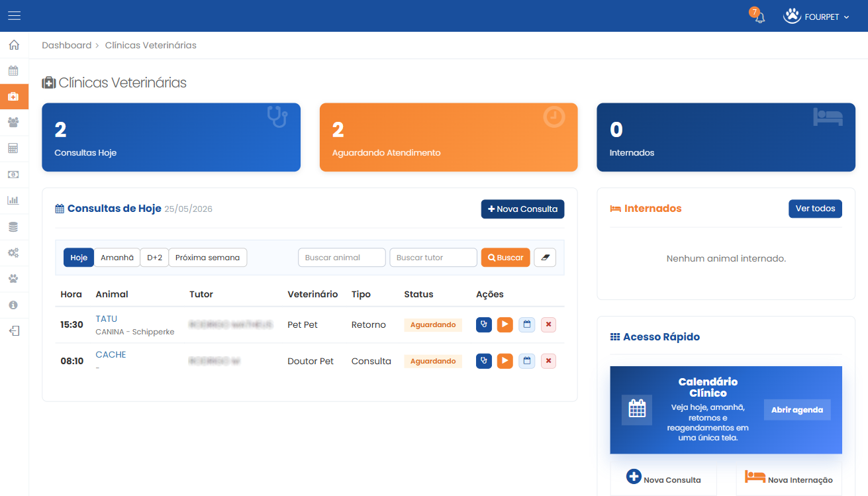Open the hamburger menu in the top bar
This screenshot has height=496, width=868.
pos(14,16)
